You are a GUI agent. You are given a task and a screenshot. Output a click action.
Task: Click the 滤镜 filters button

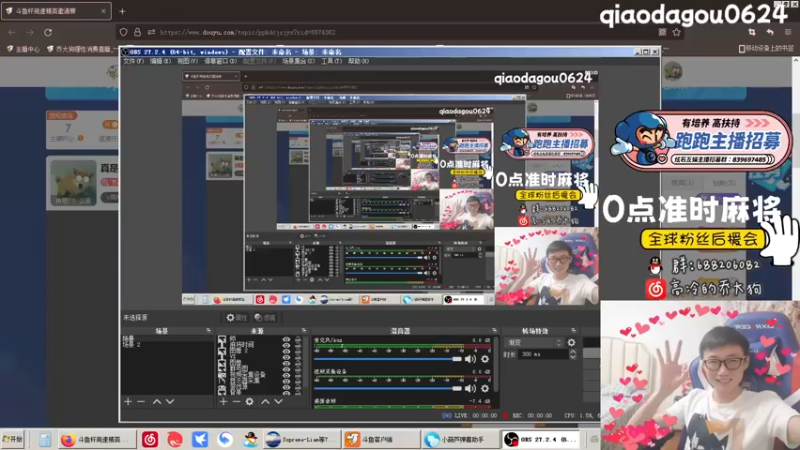265,318
